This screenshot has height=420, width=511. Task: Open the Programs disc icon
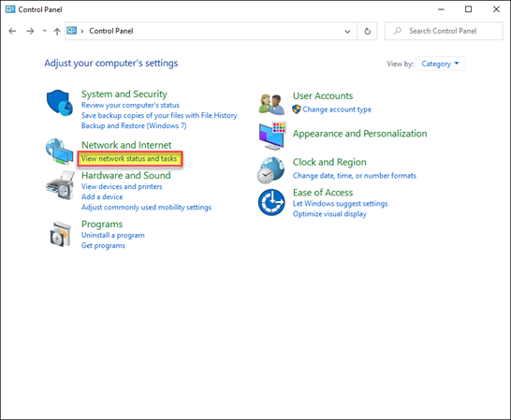pos(60,234)
